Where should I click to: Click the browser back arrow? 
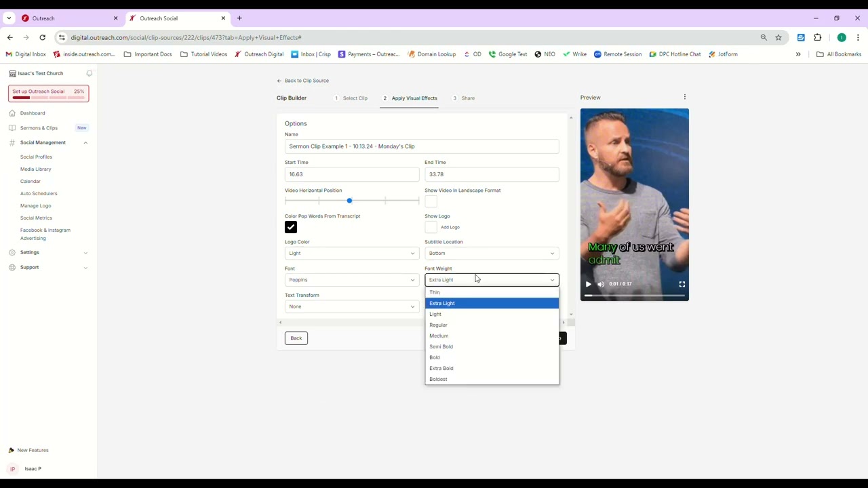[9, 37]
